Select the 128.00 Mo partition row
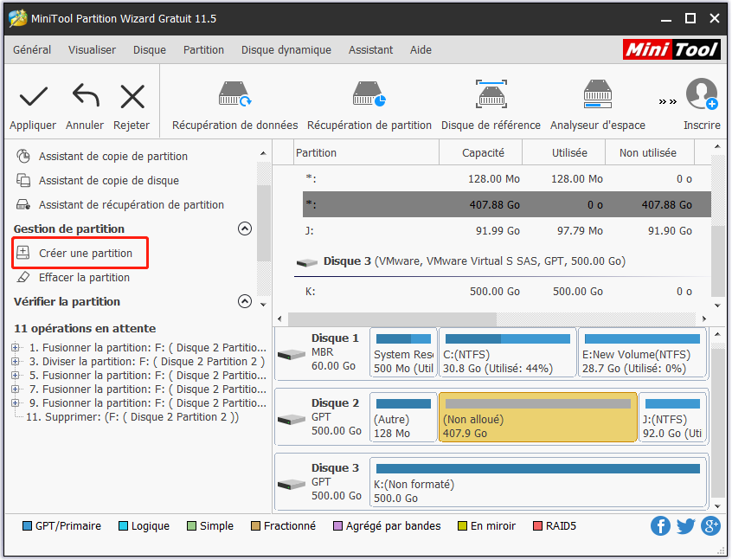The width and height of the screenshot is (732, 560). click(506, 179)
